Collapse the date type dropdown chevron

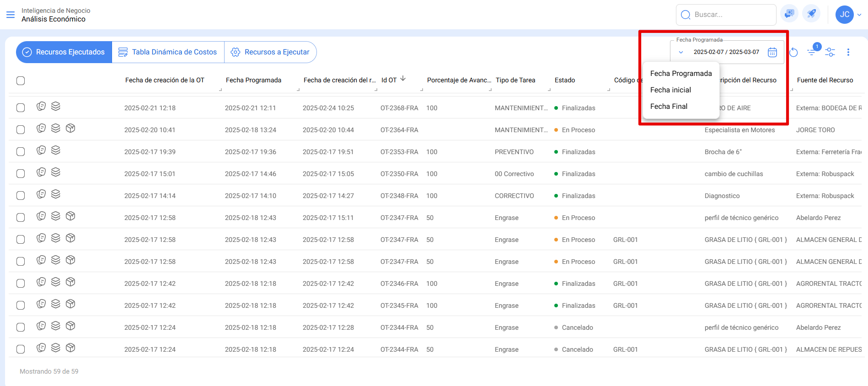pyautogui.click(x=681, y=52)
